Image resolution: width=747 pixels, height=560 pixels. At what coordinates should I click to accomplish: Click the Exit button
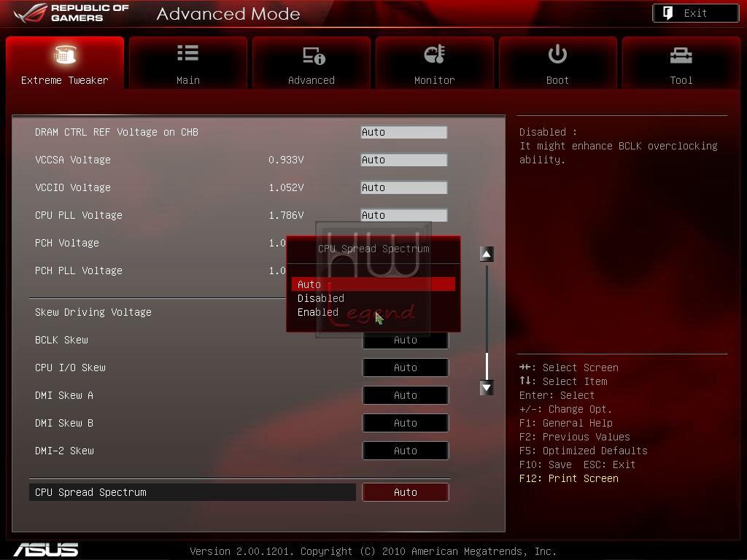[695, 13]
